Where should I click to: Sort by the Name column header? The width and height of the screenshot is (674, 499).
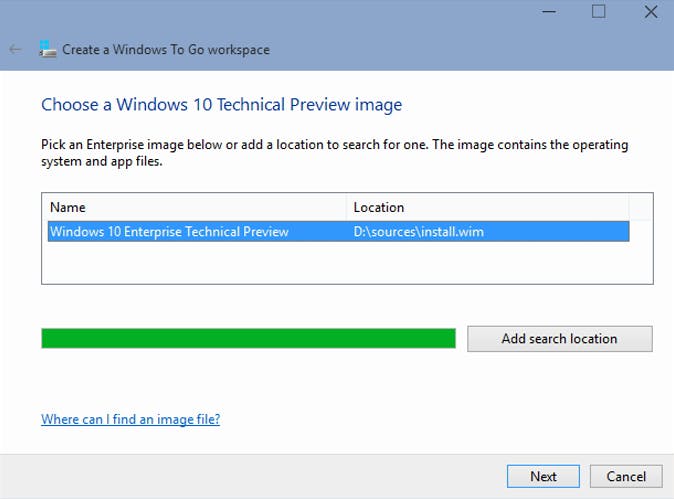(194, 207)
